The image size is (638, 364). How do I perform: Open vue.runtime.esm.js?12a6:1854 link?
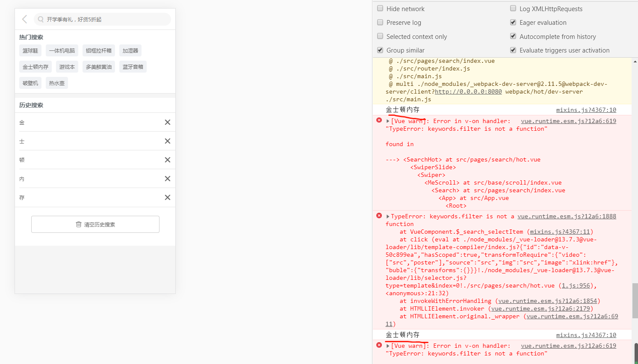click(547, 301)
